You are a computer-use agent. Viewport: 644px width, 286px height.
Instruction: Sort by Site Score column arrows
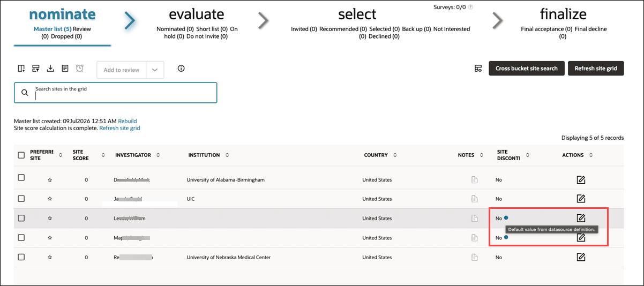(103, 155)
